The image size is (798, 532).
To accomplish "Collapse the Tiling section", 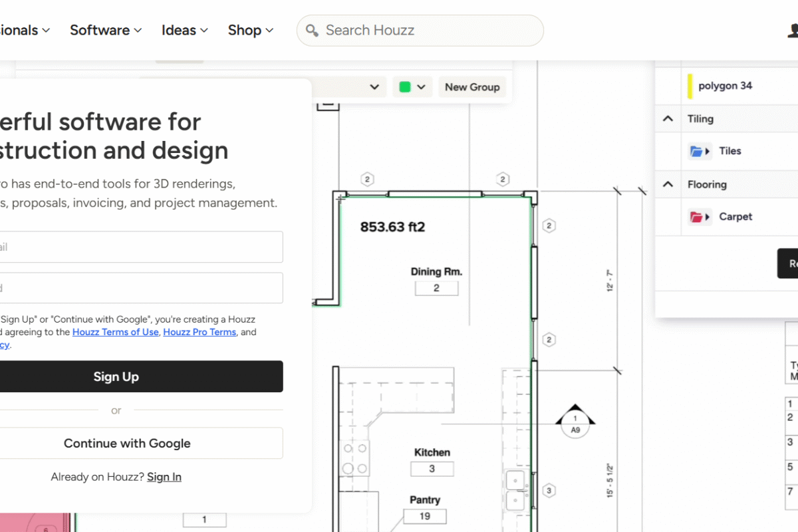I will pyautogui.click(x=668, y=118).
